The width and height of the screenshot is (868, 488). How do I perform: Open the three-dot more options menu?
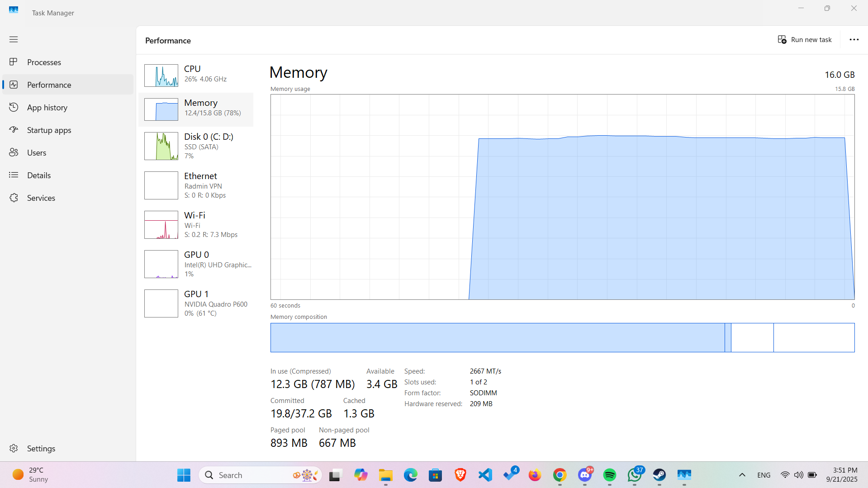click(854, 40)
